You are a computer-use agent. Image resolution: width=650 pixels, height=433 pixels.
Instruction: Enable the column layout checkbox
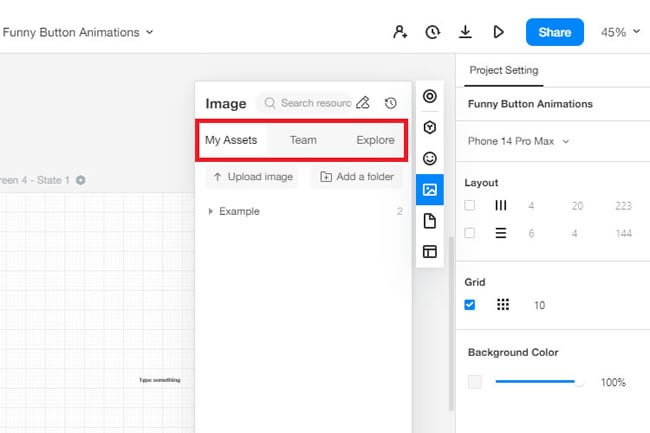470,205
